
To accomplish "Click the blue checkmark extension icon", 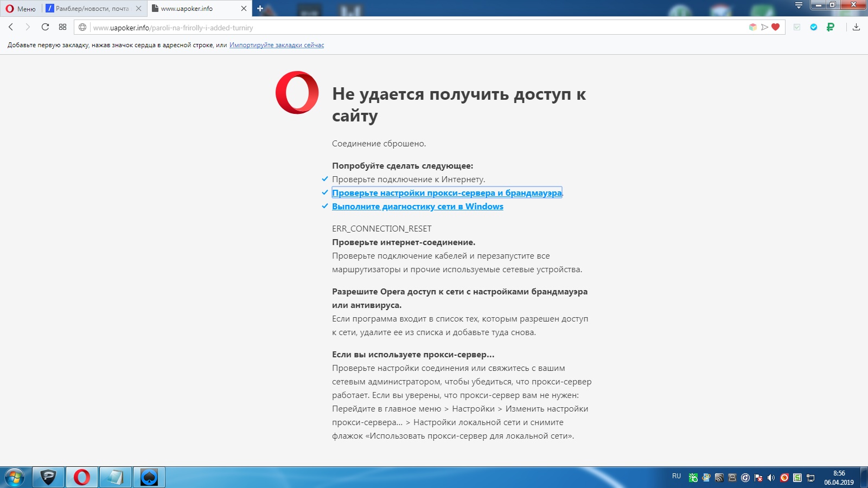I will click(x=814, y=27).
